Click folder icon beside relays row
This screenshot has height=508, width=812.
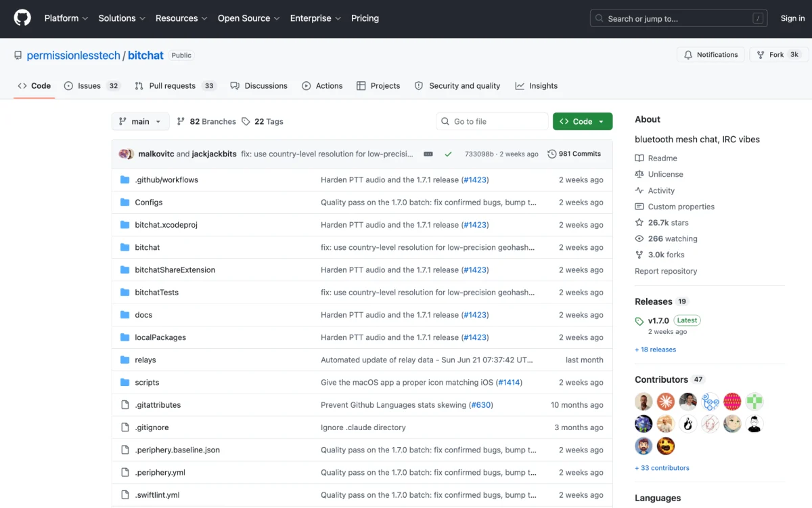pos(125,360)
